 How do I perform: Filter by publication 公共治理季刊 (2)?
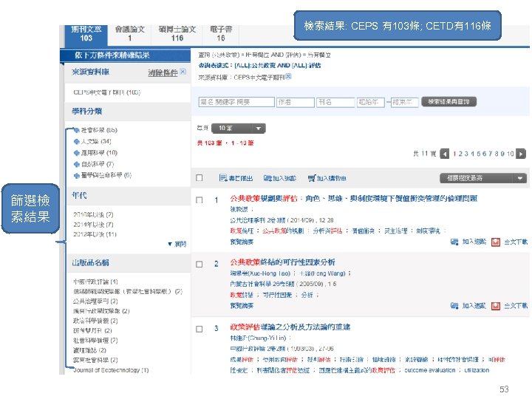[x=95, y=301]
